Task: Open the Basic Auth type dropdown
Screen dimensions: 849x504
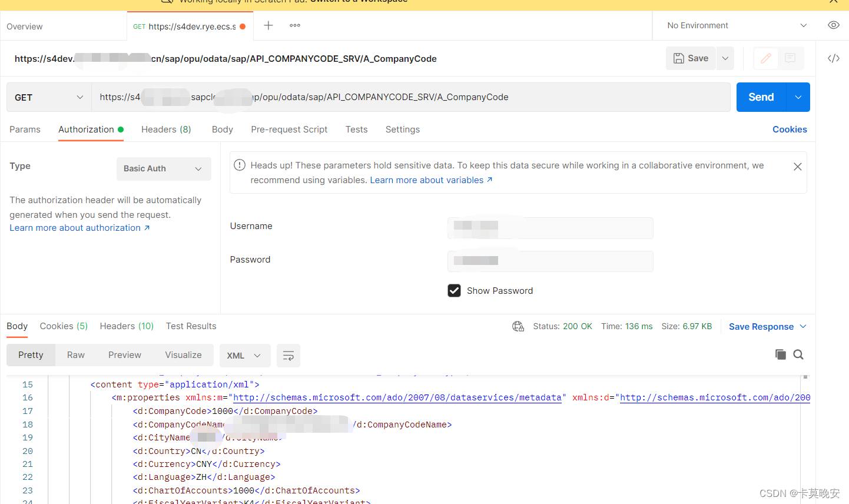Action: click(164, 168)
